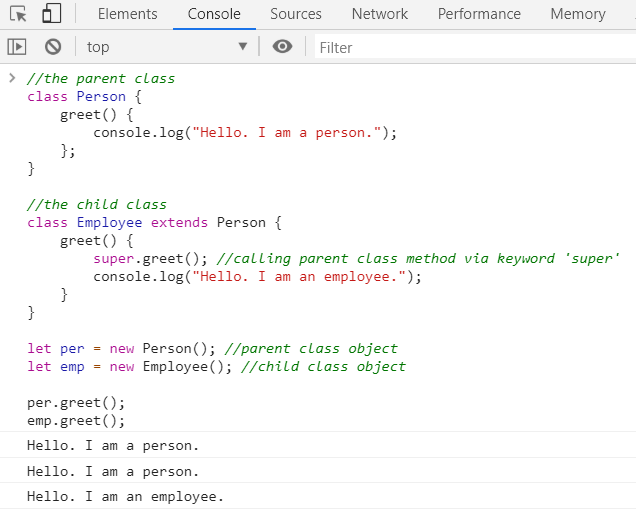636x515 pixels.
Task: Click the first 'Hello. I am a person.' output
Action: point(113,445)
